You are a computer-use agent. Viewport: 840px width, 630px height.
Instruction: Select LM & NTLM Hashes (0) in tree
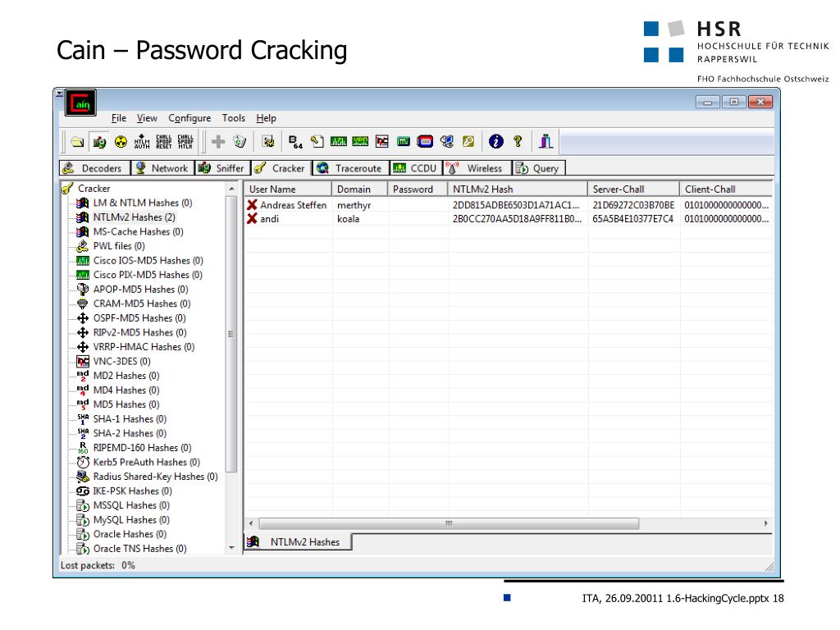click(x=142, y=203)
